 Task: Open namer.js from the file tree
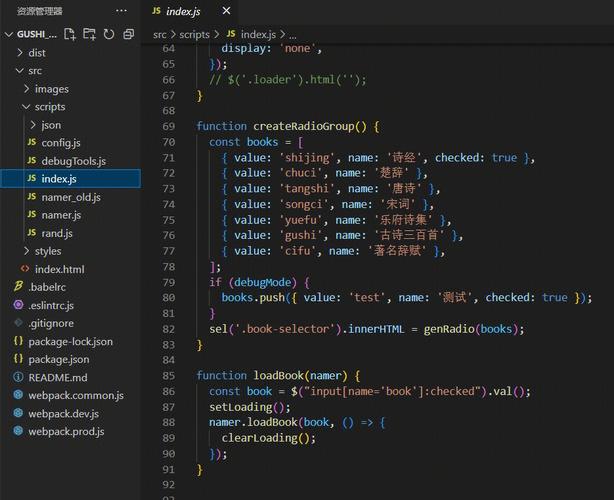pyautogui.click(x=61, y=215)
